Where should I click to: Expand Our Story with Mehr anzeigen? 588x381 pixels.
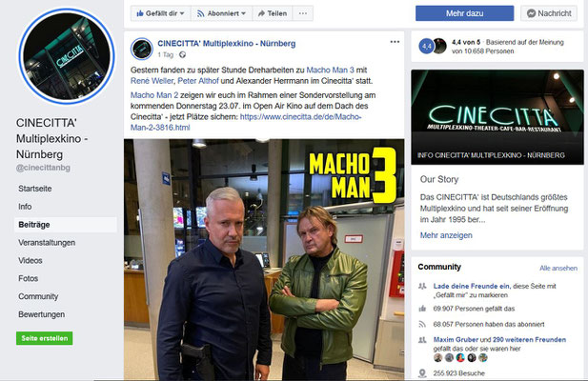(446, 235)
